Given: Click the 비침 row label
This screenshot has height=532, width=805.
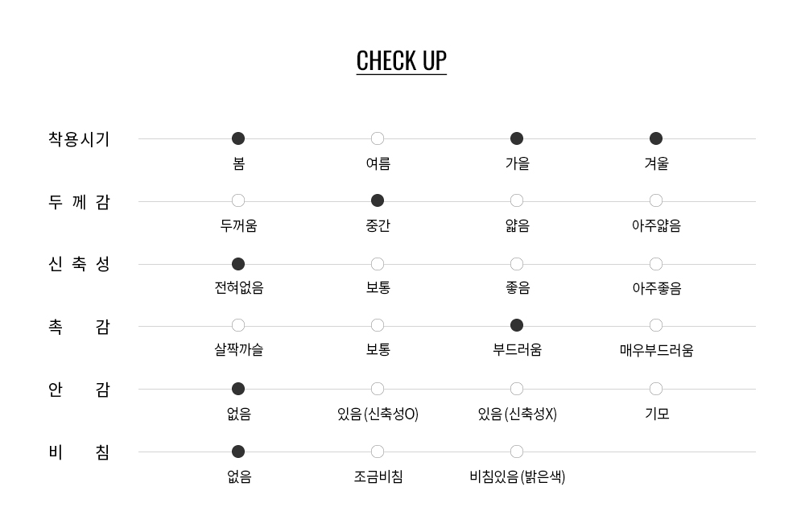Looking at the screenshot, I should pos(79,452).
